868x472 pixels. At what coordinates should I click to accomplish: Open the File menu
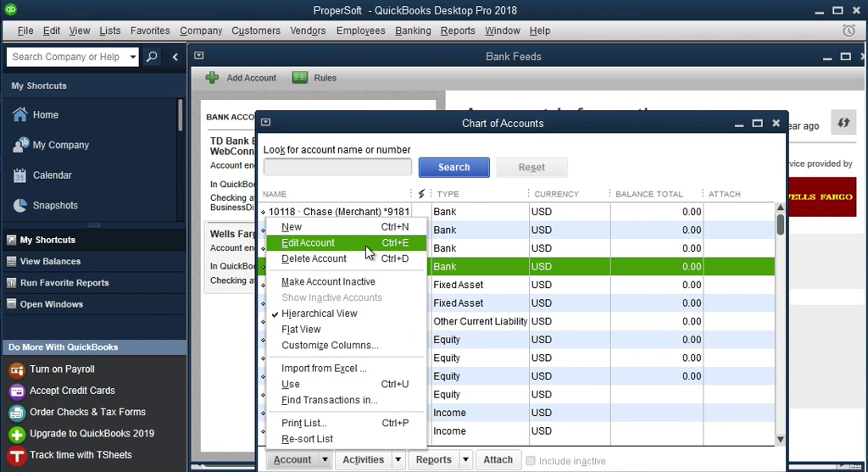[x=25, y=31]
